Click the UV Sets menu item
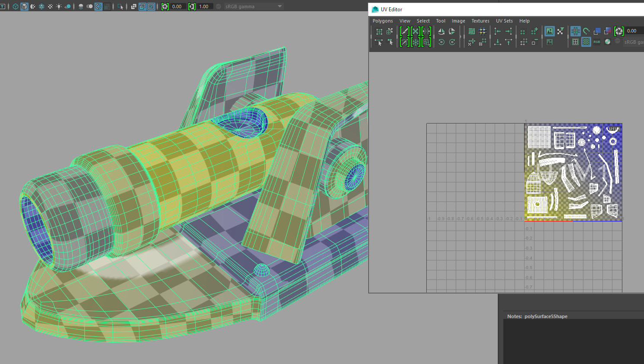644x364 pixels. [504, 21]
